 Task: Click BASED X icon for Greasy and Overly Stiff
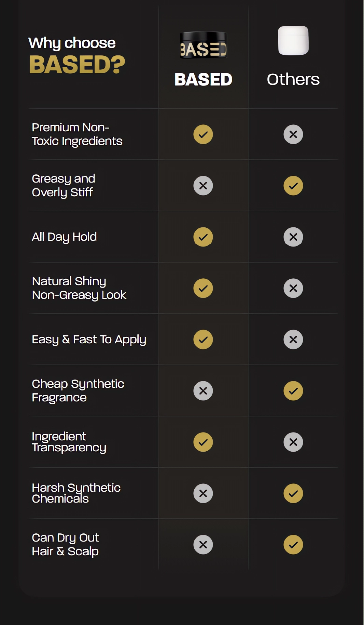[x=203, y=186]
